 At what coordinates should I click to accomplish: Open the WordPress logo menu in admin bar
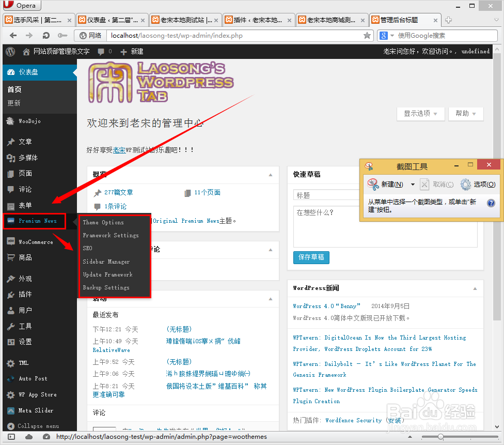pyautogui.click(x=10, y=52)
